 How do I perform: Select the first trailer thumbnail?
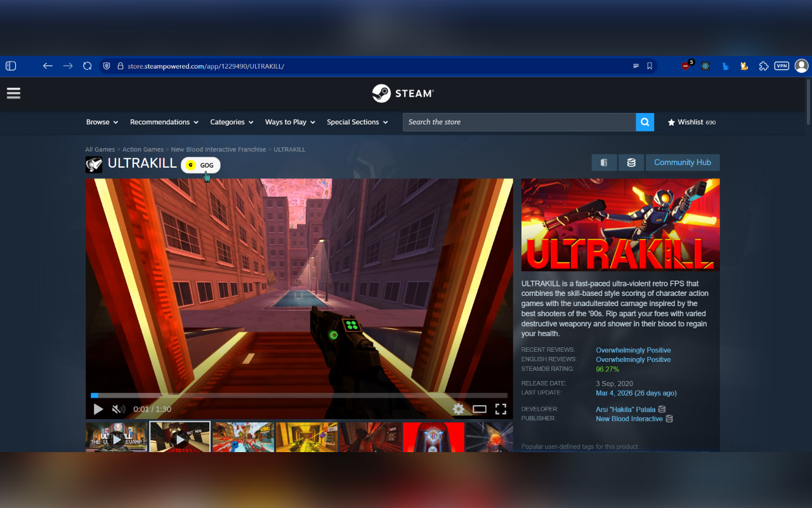coord(117,438)
